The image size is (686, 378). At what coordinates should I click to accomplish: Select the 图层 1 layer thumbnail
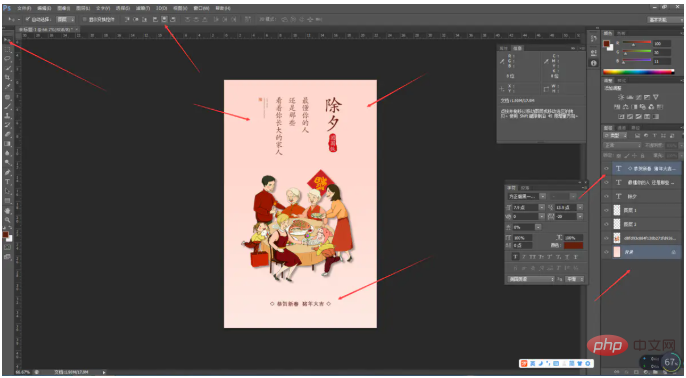click(x=617, y=210)
